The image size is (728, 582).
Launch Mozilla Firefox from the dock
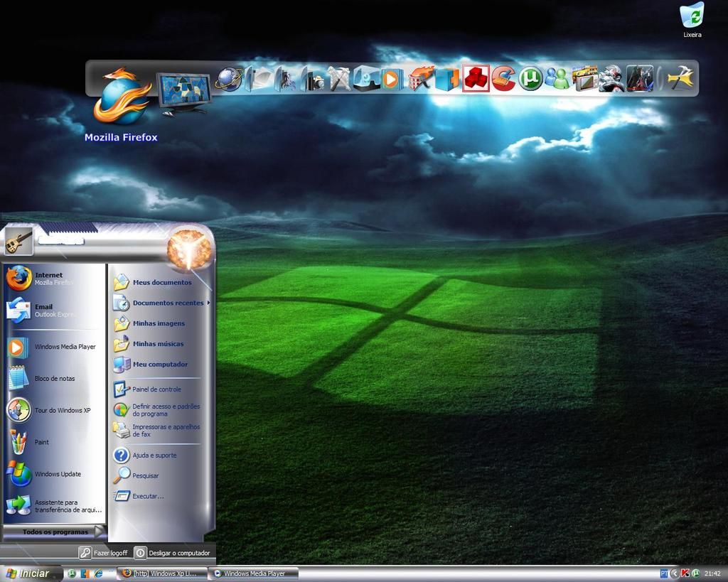coord(122,97)
